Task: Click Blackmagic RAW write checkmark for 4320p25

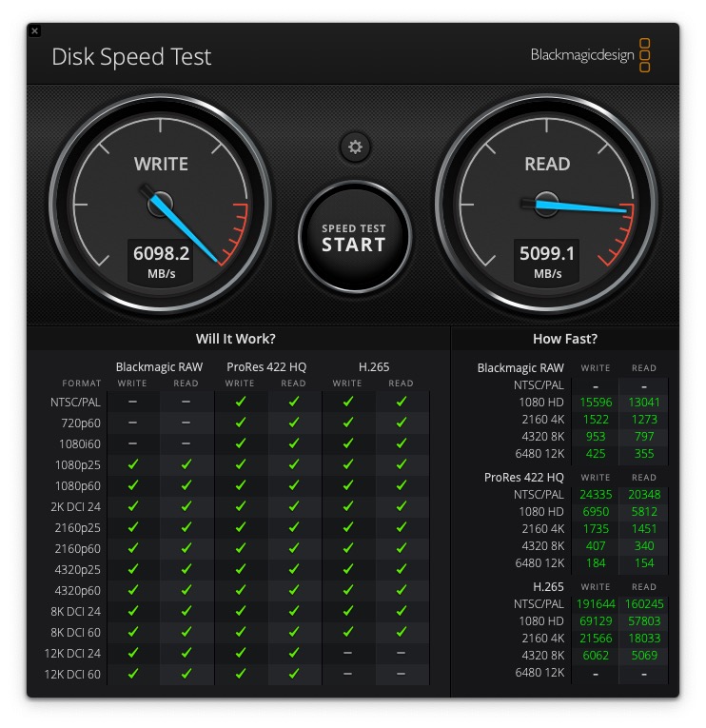Action: (133, 569)
